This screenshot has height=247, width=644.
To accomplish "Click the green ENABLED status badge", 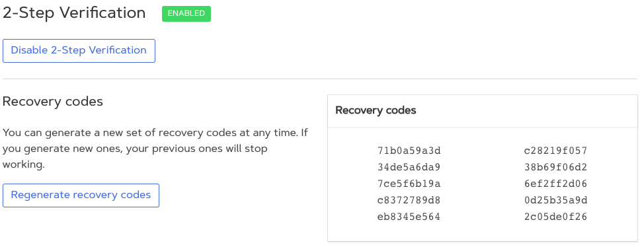I will coord(186,14).
